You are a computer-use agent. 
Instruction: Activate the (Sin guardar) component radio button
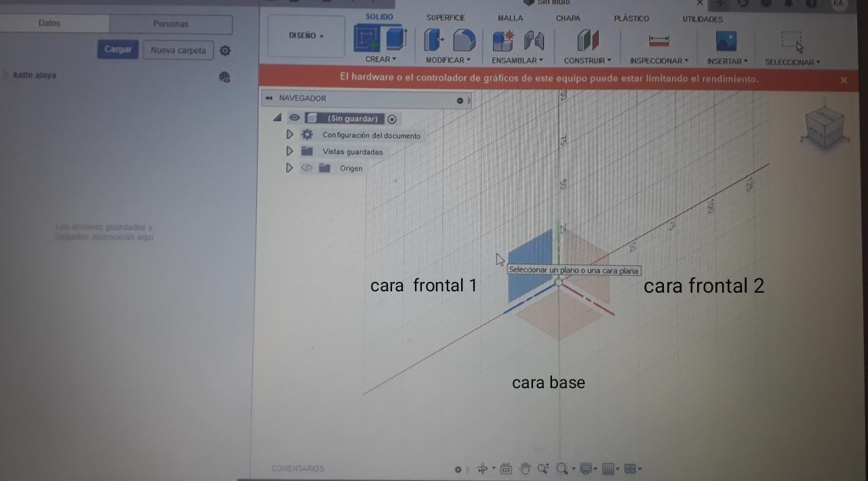click(392, 119)
